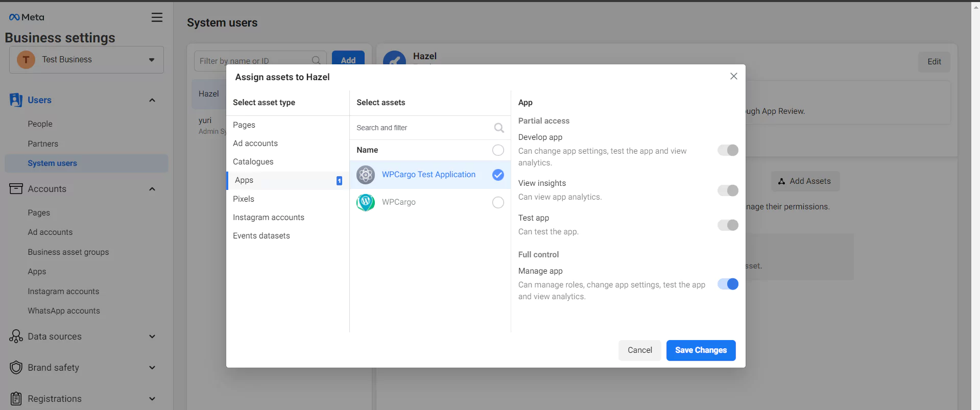
Task: Turn off the Manage app toggle
Action: click(728, 284)
